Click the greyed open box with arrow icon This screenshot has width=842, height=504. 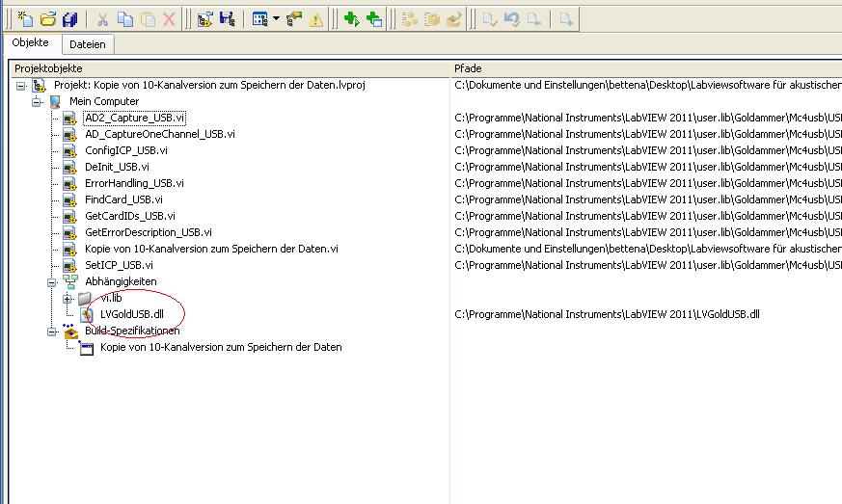click(x=454, y=19)
